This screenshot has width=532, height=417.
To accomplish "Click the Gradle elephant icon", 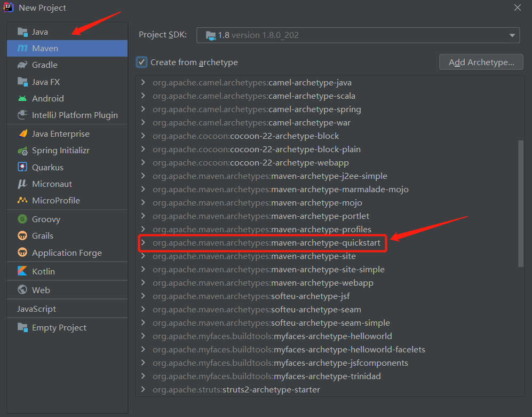I will 22,65.
